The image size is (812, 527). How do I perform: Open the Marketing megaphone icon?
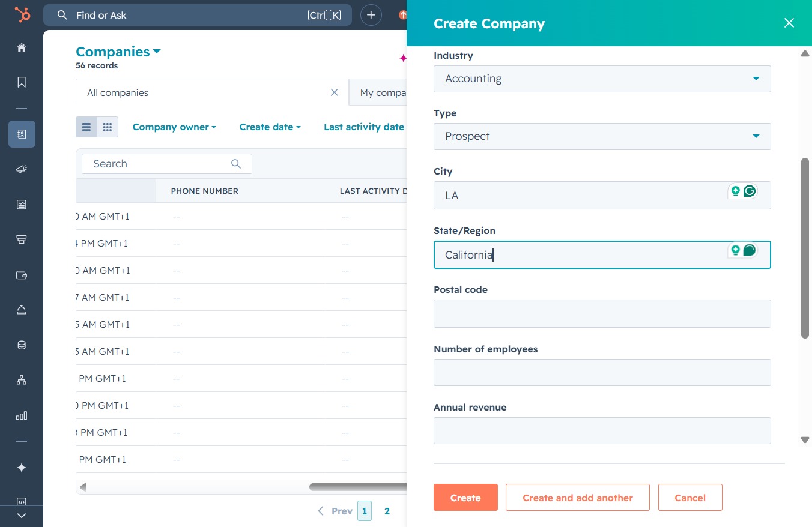point(22,169)
